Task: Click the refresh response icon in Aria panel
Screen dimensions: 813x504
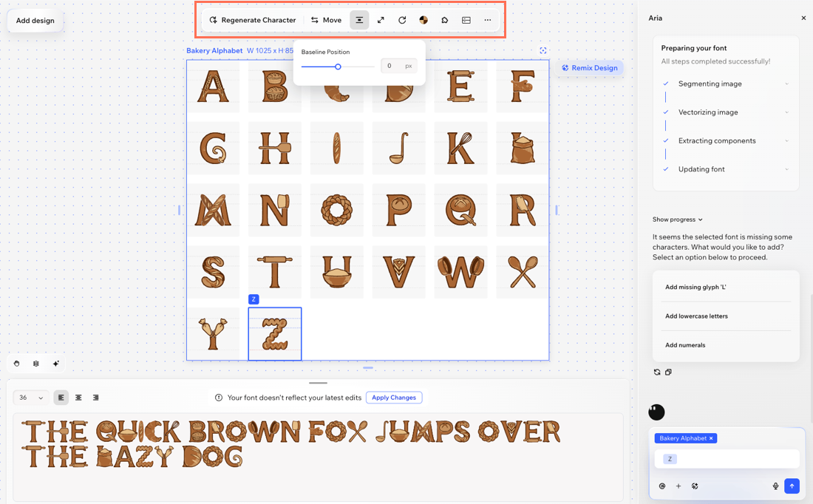Action: (657, 372)
